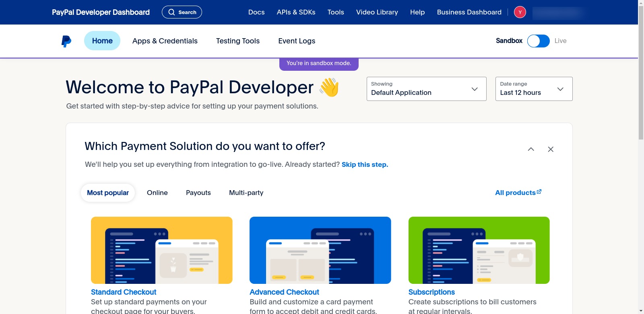
Task: Click the Subscriptions green thumbnail
Action: pos(479,250)
